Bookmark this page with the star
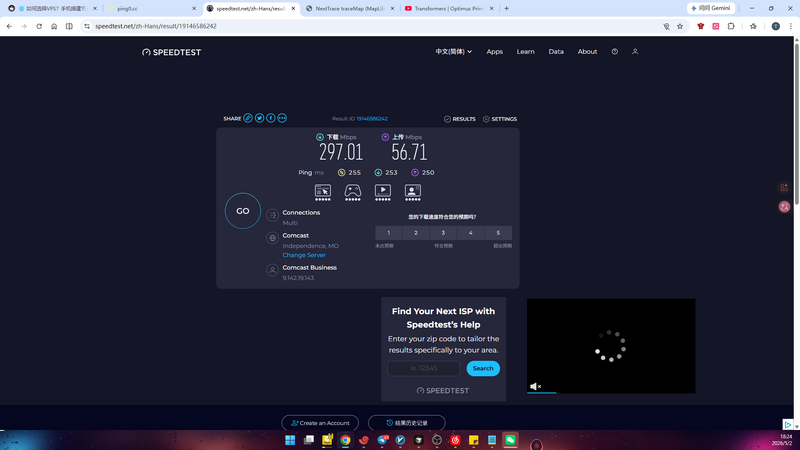Screen dimensions: 800x450 (680, 26)
